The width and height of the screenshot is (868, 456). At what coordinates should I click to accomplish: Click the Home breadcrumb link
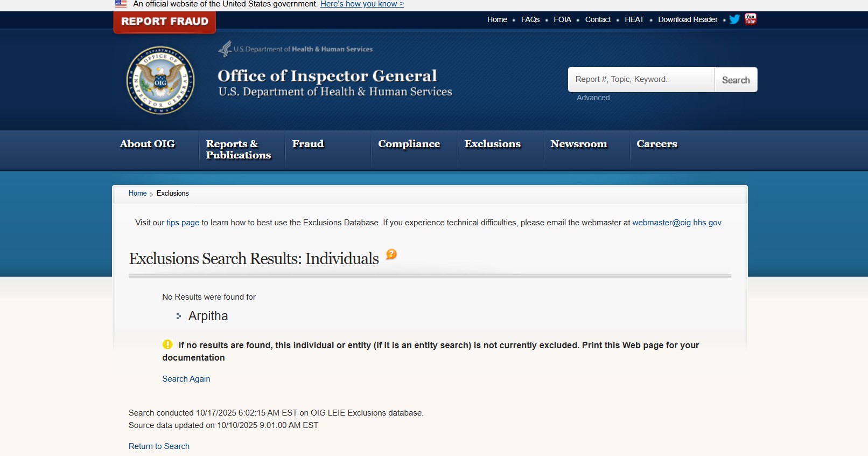point(137,194)
